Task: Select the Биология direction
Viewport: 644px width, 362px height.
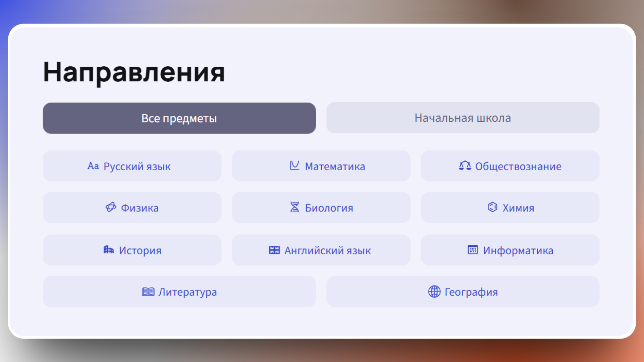Action: pos(321,207)
